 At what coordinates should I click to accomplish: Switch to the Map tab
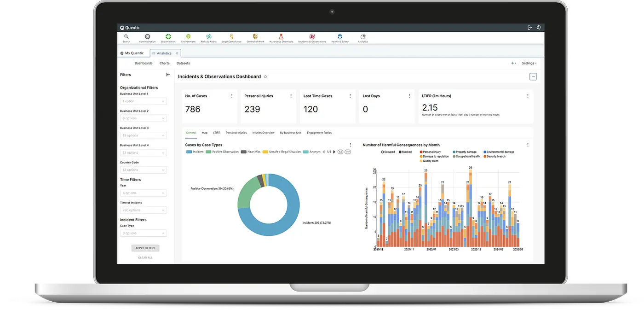pos(204,133)
